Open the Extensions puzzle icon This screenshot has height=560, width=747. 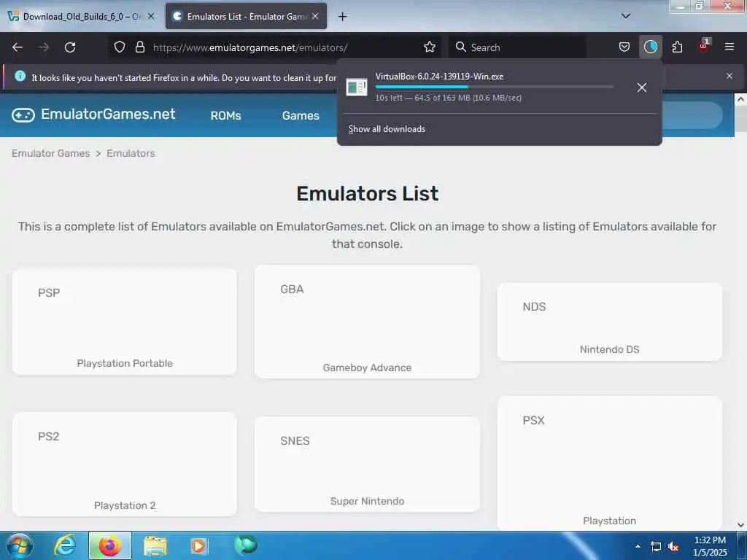(677, 47)
